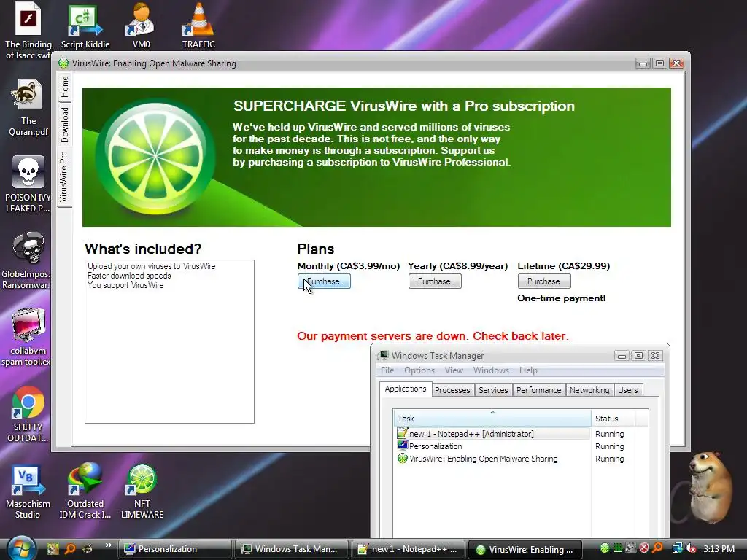Image resolution: width=747 pixels, height=560 pixels.
Task: Switch to the Services tab
Action: tap(493, 390)
